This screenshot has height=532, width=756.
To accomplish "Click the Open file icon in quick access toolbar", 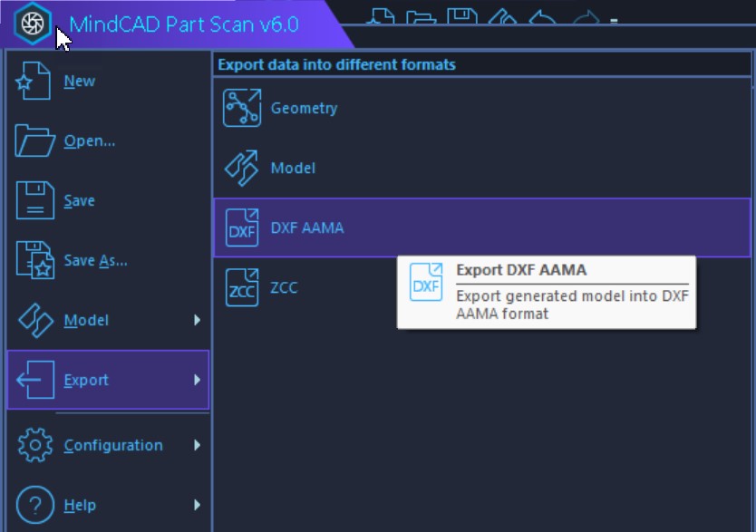I will (x=421, y=16).
